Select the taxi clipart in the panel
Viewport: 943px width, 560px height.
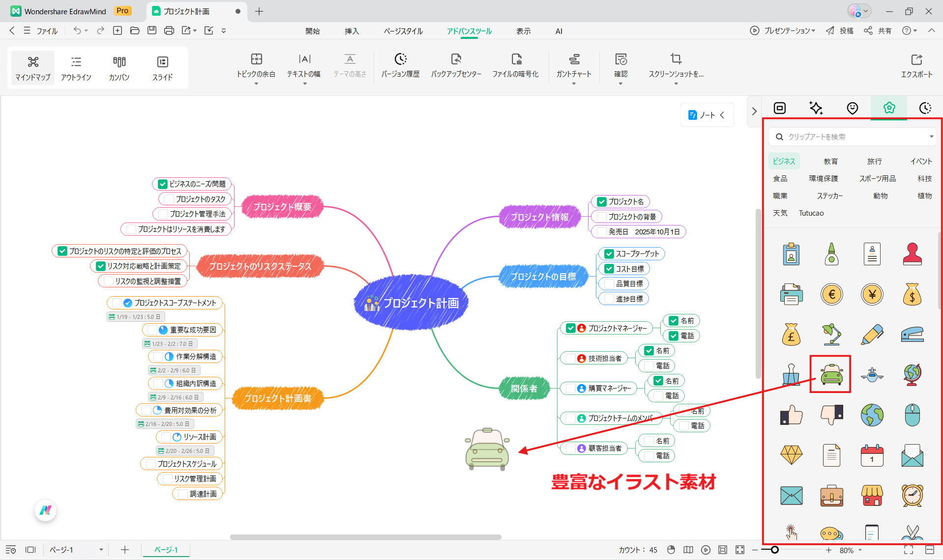tap(830, 374)
